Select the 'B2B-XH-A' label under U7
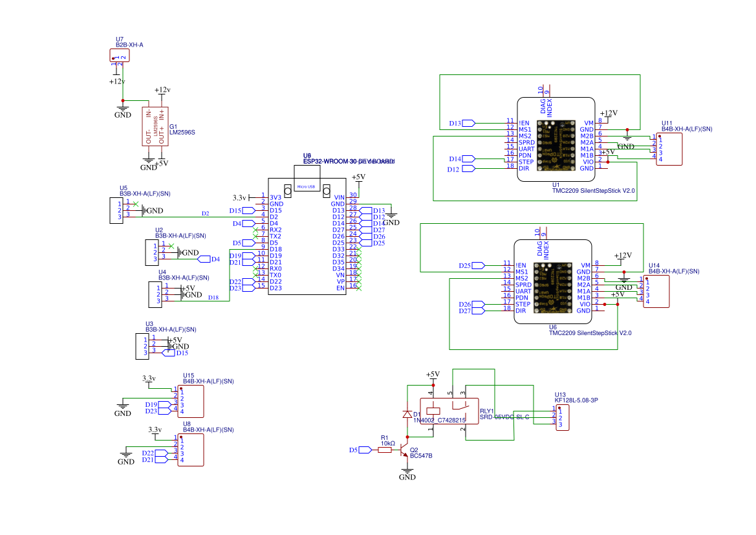The width and height of the screenshot is (756, 535). click(x=129, y=45)
